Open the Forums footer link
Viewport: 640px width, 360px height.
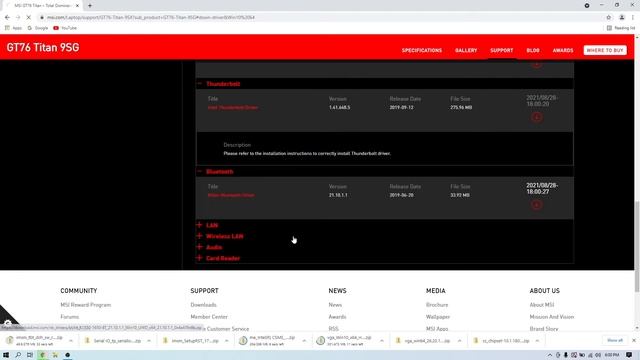tap(70, 317)
